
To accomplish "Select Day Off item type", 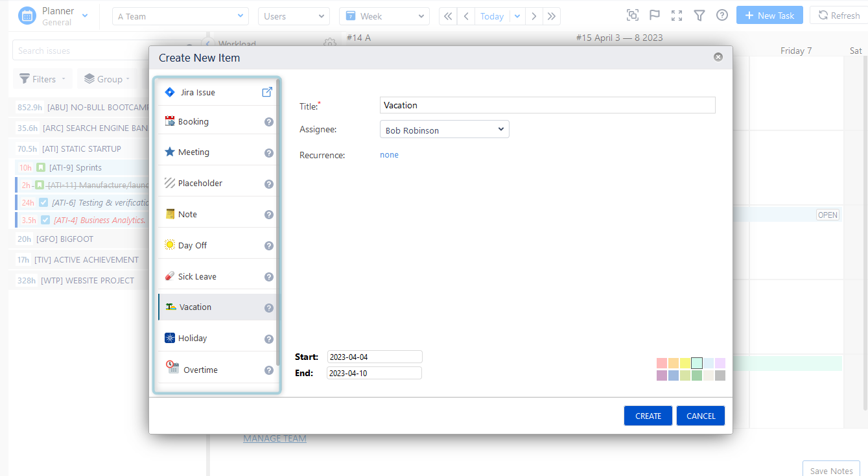I will [x=218, y=246].
